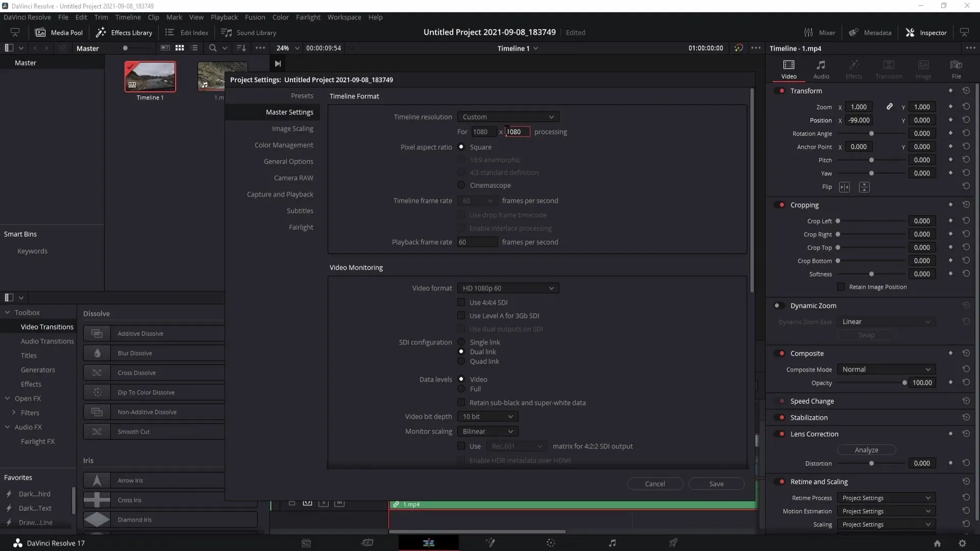Open the Effects Library panel

(x=124, y=33)
